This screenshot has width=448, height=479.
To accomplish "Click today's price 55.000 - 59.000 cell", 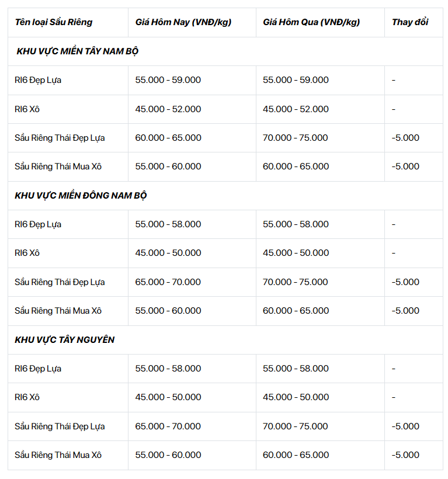I will (x=168, y=80).
